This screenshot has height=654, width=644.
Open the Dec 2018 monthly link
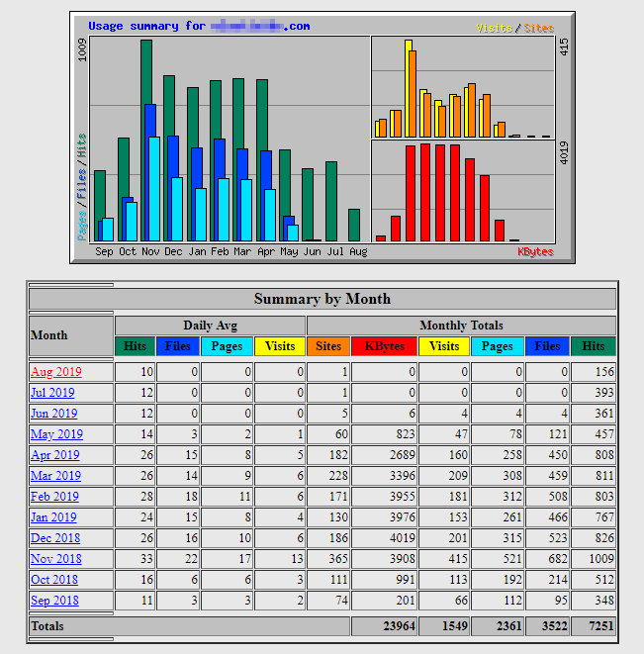[55, 538]
